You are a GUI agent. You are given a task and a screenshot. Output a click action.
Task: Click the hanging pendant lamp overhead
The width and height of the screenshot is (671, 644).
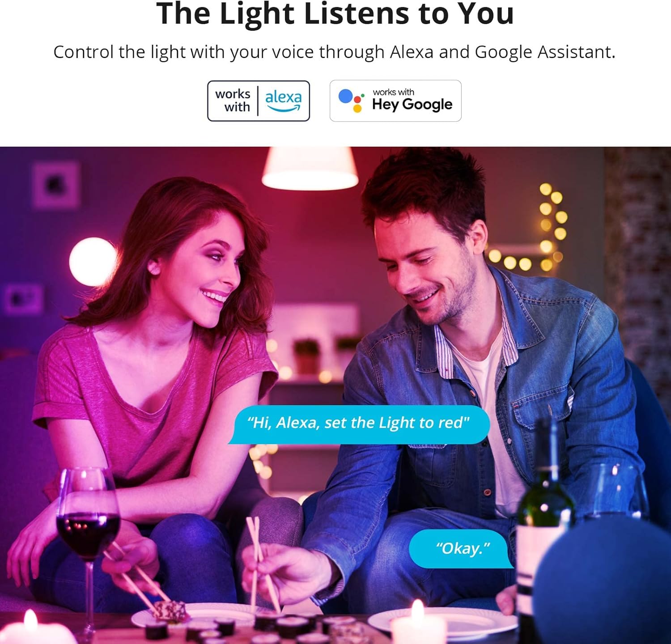tap(310, 168)
